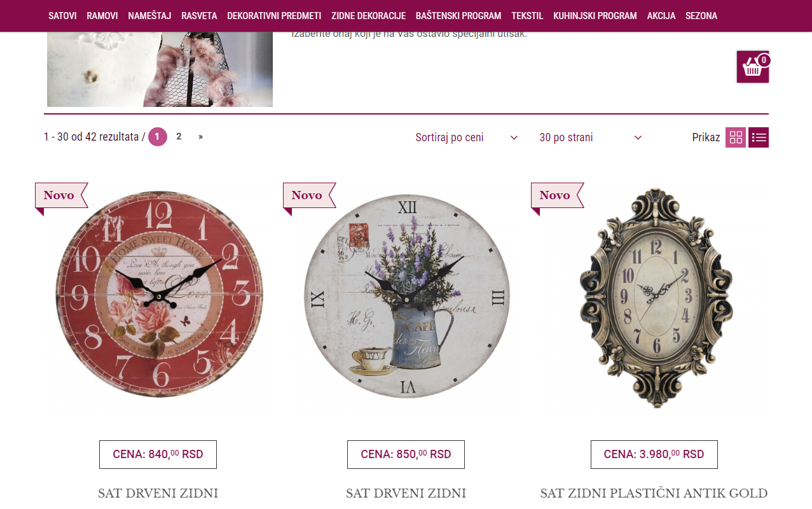This screenshot has width=812, height=509.
Task: Open the SATOVI menu item
Action: 62,16
